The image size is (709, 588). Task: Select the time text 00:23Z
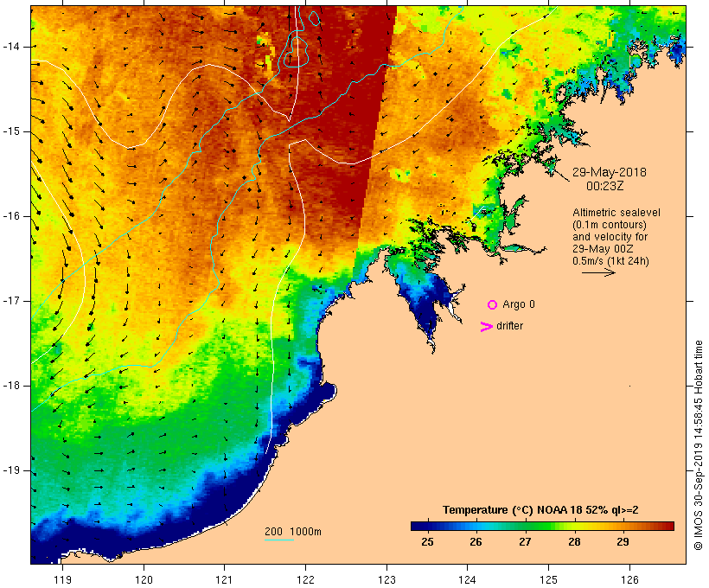pyautogui.click(x=605, y=186)
